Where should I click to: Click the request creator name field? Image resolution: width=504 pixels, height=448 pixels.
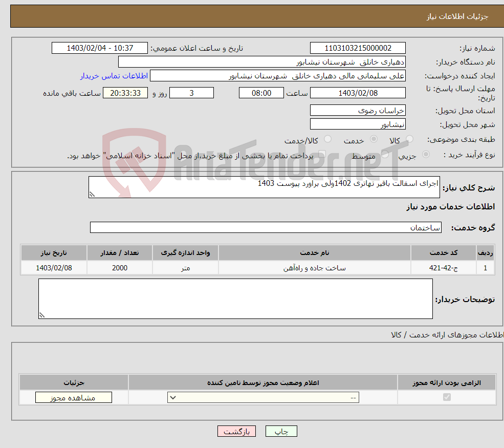pyautogui.click(x=278, y=76)
